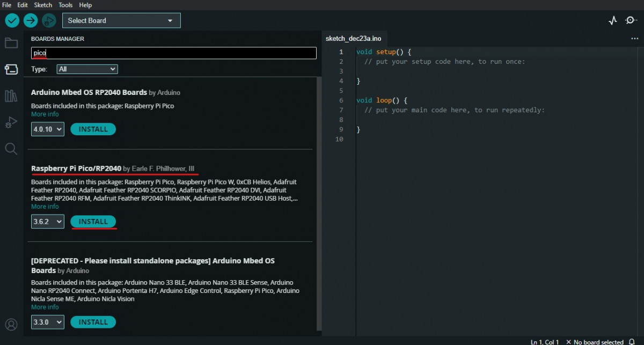This screenshot has height=345, width=644.
Task: Open the Search magnifier in sidebar
Action: (x=11, y=149)
